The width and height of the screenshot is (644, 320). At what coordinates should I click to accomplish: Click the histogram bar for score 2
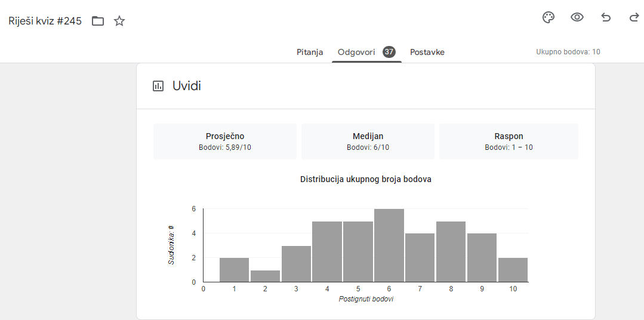[x=265, y=276]
